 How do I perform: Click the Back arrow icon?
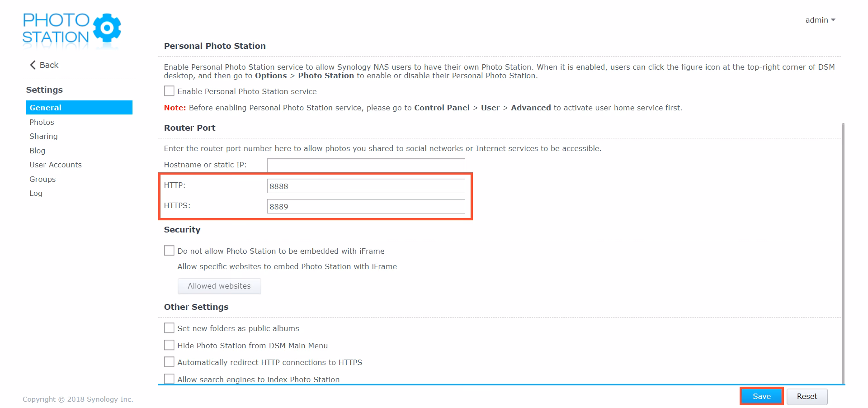[33, 65]
